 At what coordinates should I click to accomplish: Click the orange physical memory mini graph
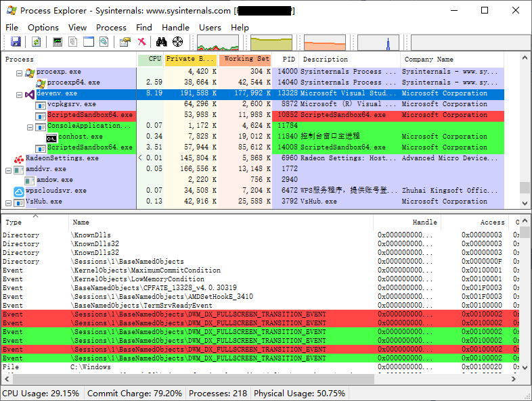pyautogui.click(x=325, y=43)
